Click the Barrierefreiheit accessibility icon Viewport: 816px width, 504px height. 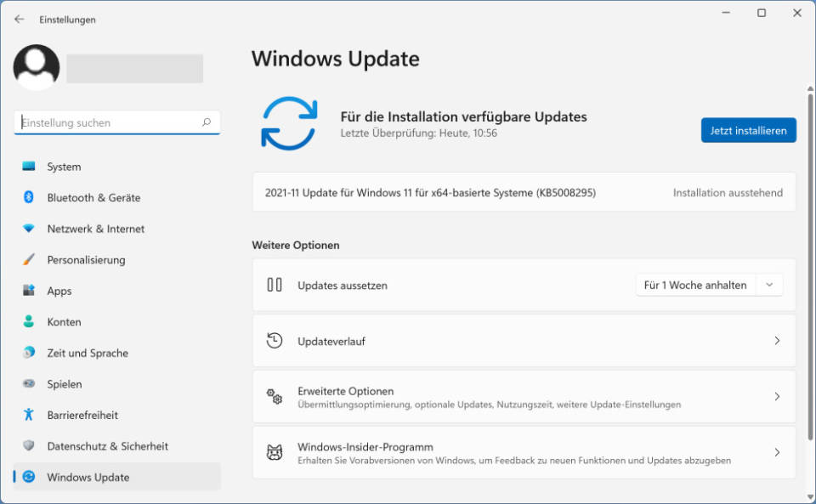click(29, 415)
